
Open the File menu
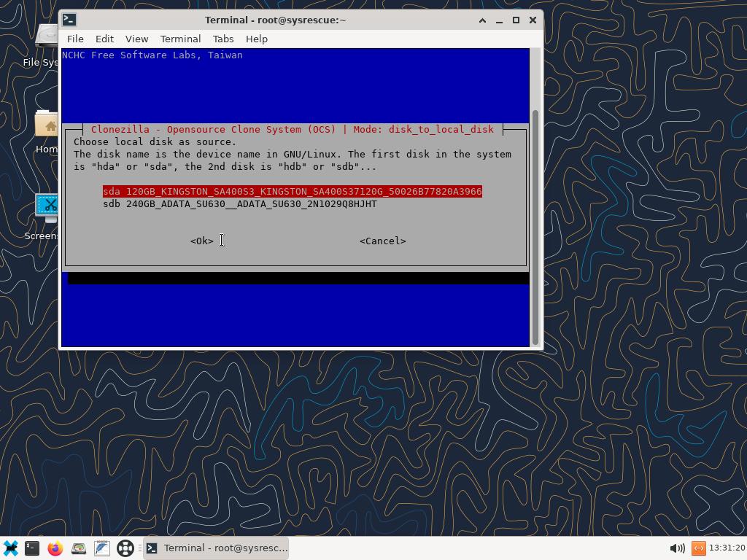coord(75,39)
